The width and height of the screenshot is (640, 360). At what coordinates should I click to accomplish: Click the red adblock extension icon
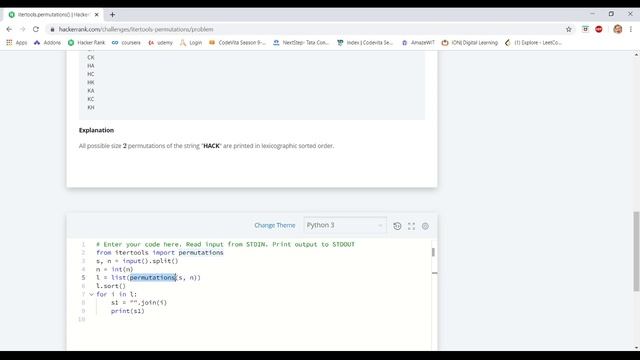[x=599, y=29]
